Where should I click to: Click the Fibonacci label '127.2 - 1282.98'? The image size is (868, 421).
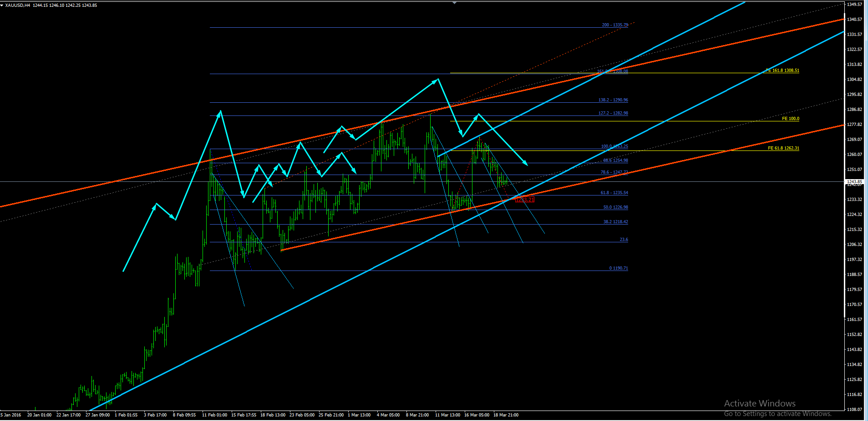click(x=613, y=113)
